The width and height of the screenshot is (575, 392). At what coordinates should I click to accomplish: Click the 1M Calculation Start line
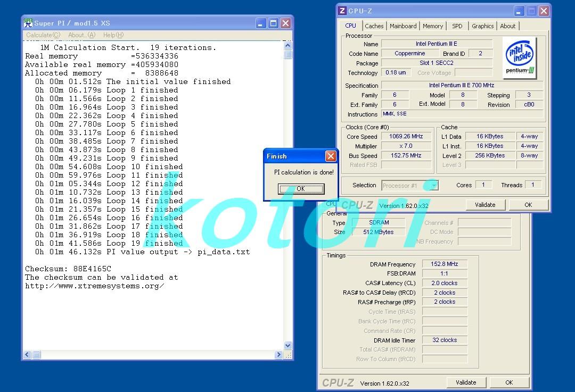pos(128,48)
